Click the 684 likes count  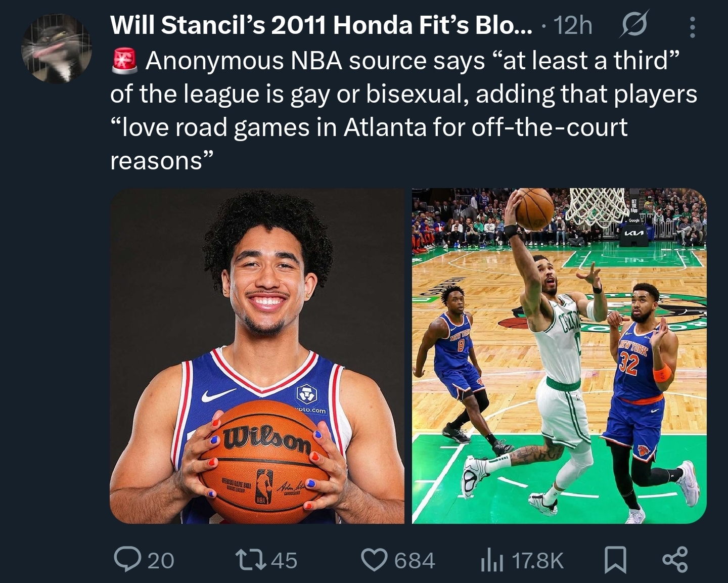pyautogui.click(x=415, y=560)
